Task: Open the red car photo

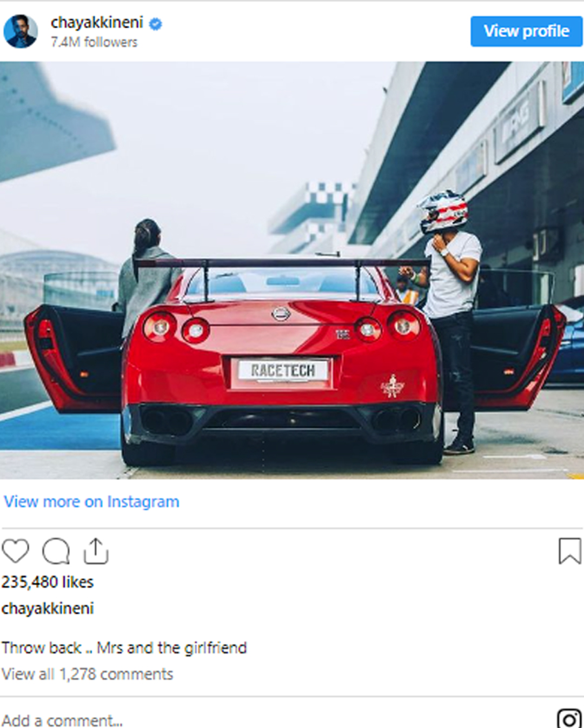Action: tap(292, 270)
